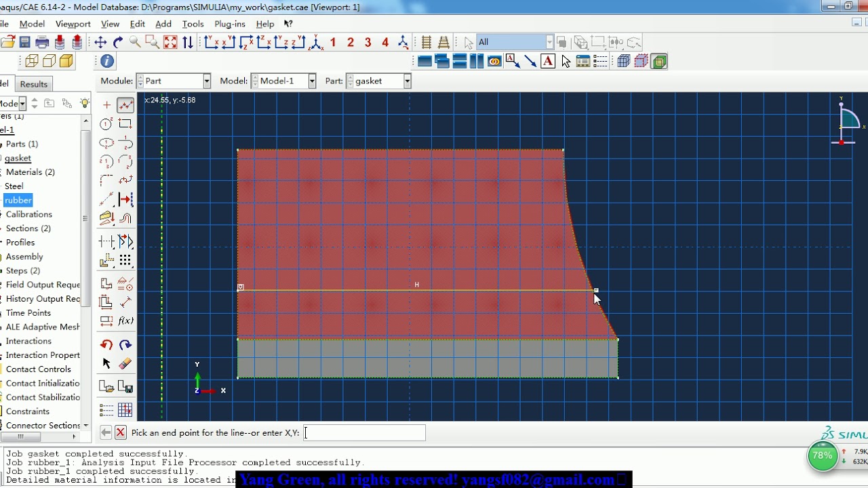The height and width of the screenshot is (488, 868).
Task: Switch to the Results tab
Action: [x=33, y=84]
